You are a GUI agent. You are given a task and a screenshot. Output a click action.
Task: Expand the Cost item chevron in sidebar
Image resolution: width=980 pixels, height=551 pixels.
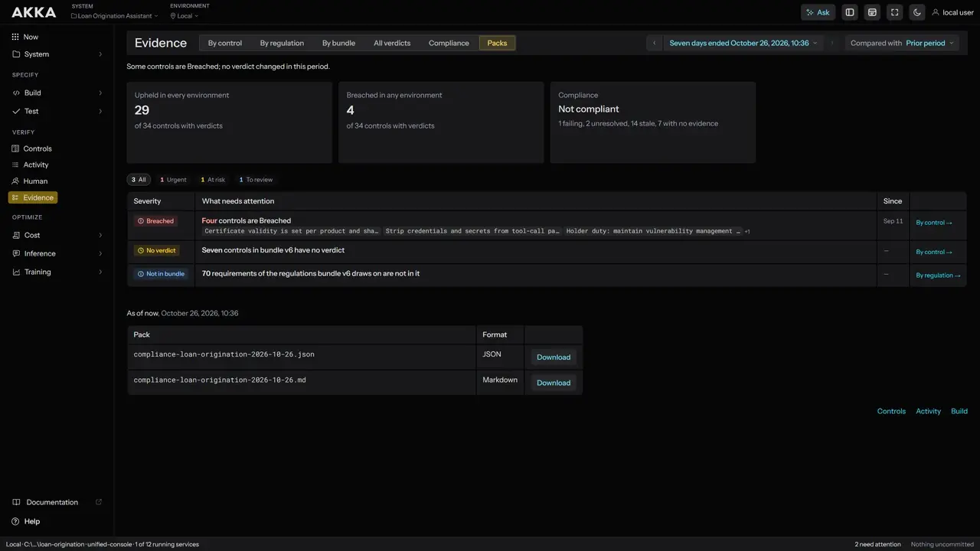(x=100, y=235)
